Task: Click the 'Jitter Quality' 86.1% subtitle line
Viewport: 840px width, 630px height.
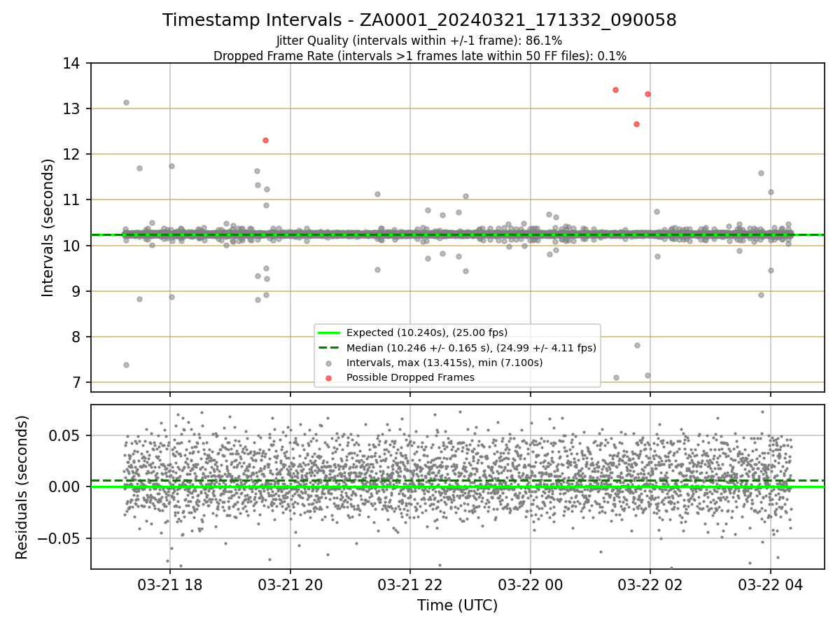Action: (x=419, y=41)
